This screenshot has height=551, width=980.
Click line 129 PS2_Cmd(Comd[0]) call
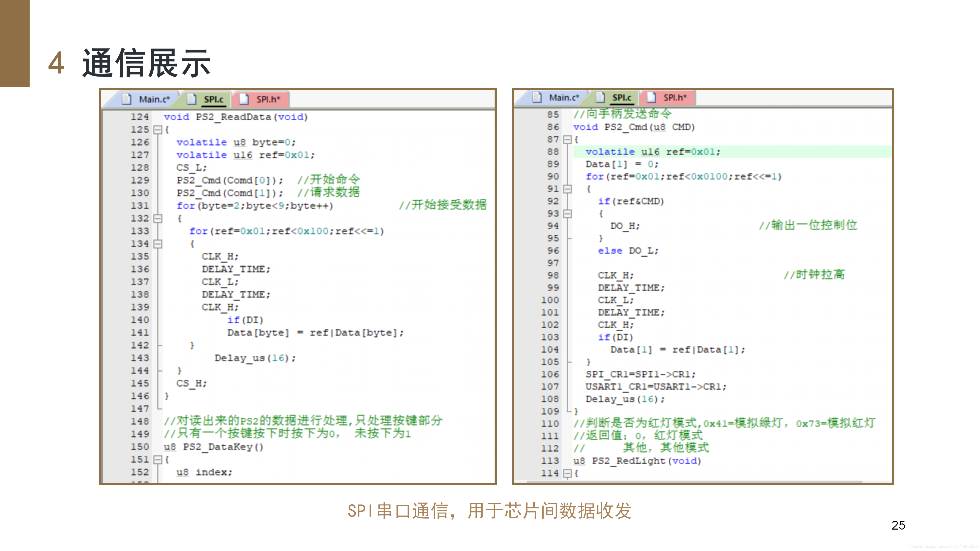tap(230, 180)
